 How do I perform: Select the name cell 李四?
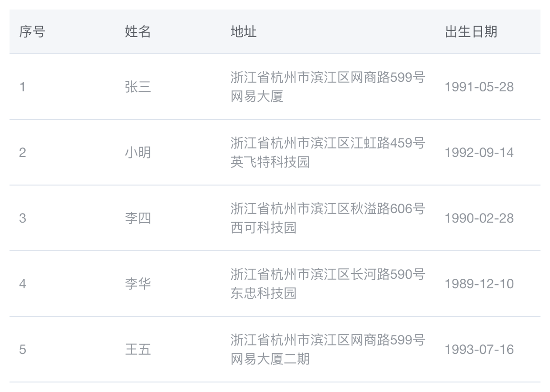[138, 218]
